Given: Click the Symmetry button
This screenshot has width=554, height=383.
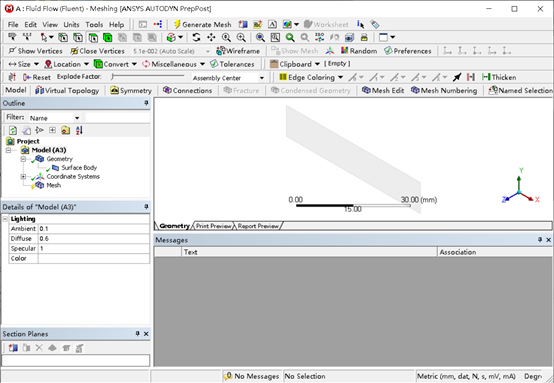Looking at the screenshot, I should (x=131, y=90).
